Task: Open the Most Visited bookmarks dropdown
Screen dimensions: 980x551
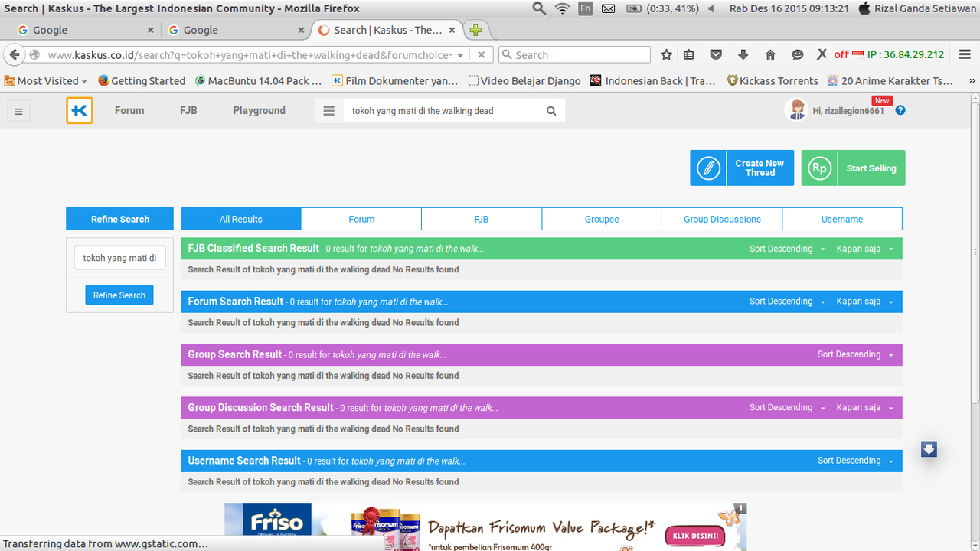Action: 46,80
